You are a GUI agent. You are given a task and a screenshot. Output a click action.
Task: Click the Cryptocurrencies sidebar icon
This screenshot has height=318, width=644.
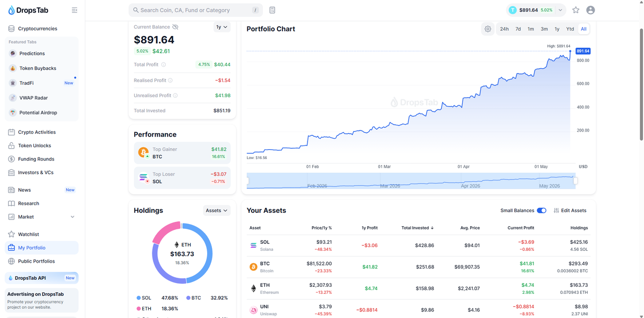11,28
